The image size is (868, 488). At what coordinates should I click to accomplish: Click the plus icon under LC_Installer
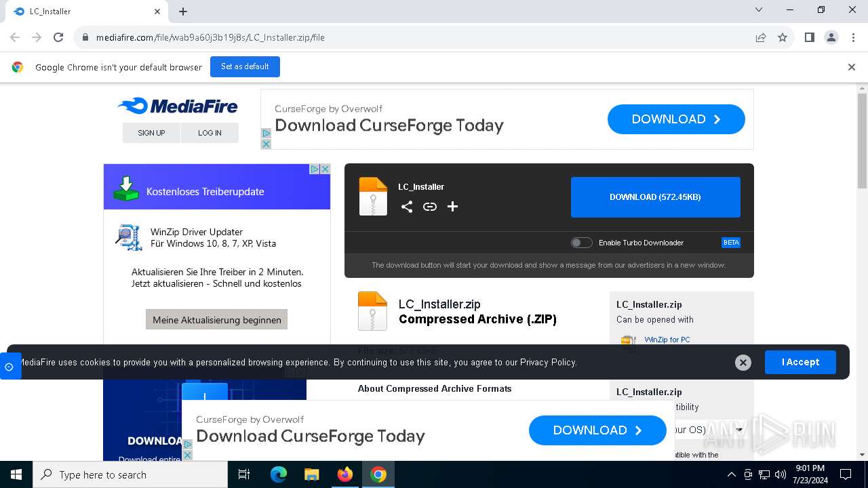tap(453, 207)
